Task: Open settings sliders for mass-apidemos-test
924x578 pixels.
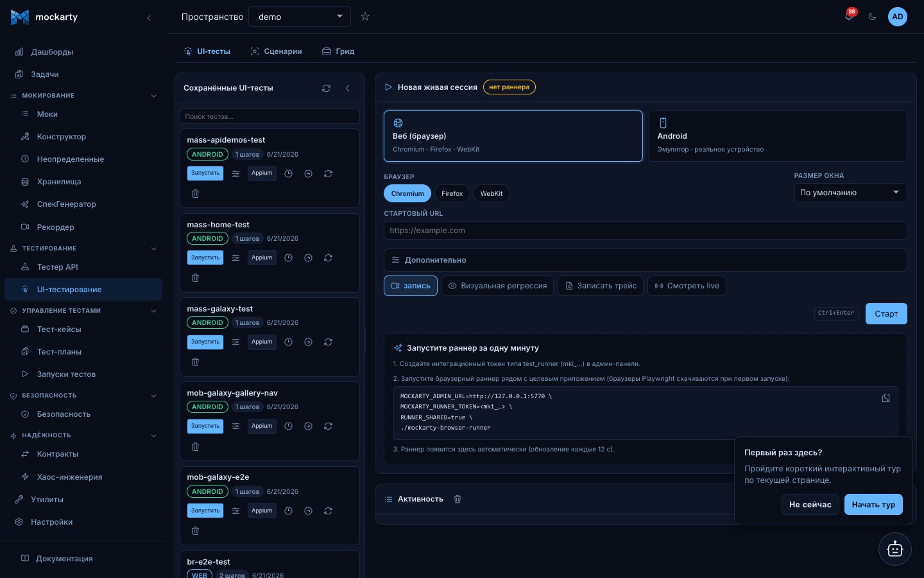Action: (x=235, y=173)
